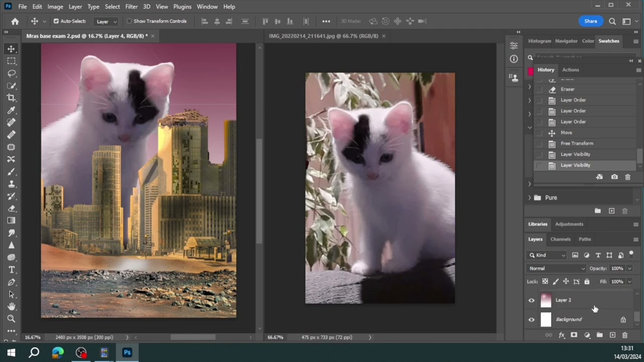
Task: Open History panel menu
Action: (x=638, y=70)
